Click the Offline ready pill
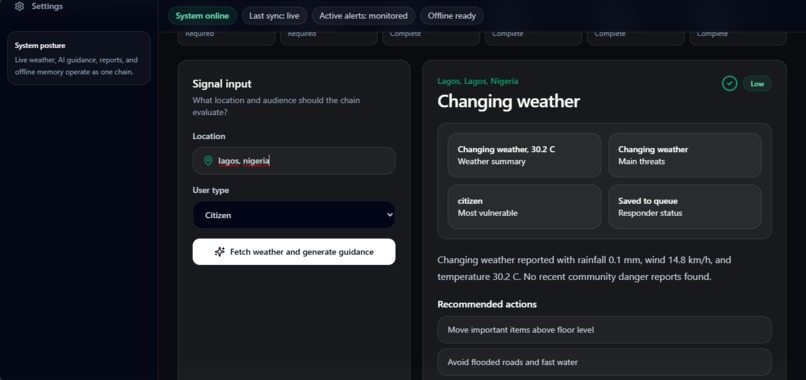 [452, 16]
